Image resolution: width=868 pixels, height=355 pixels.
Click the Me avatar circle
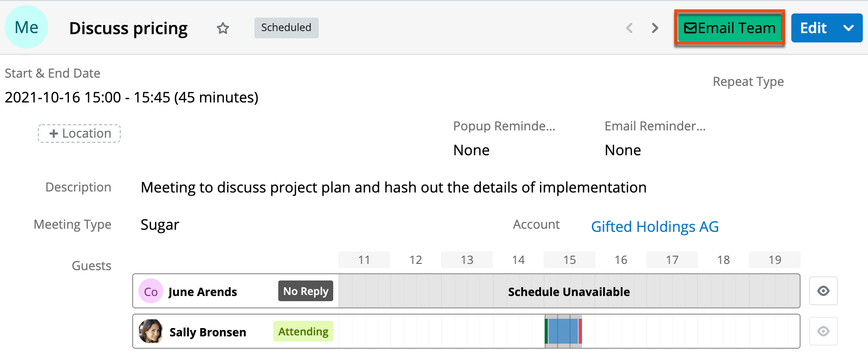click(26, 27)
